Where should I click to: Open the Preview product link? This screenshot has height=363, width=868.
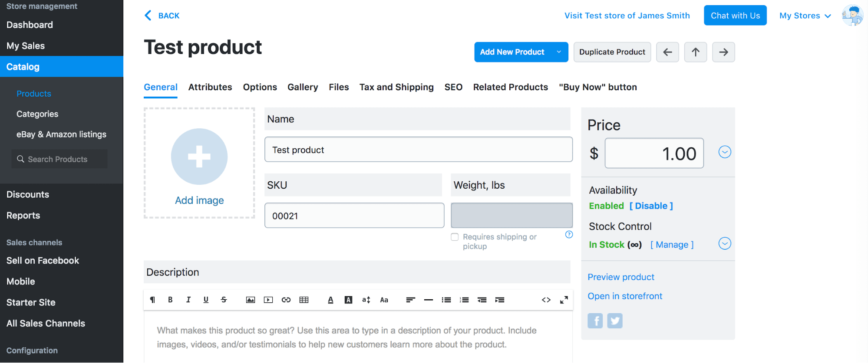pyautogui.click(x=620, y=277)
